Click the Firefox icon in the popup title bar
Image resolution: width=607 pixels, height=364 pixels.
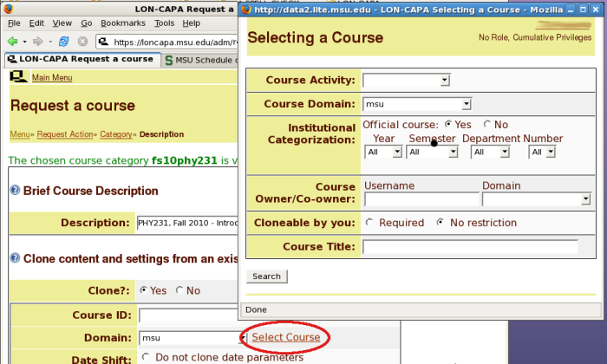[x=245, y=10]
